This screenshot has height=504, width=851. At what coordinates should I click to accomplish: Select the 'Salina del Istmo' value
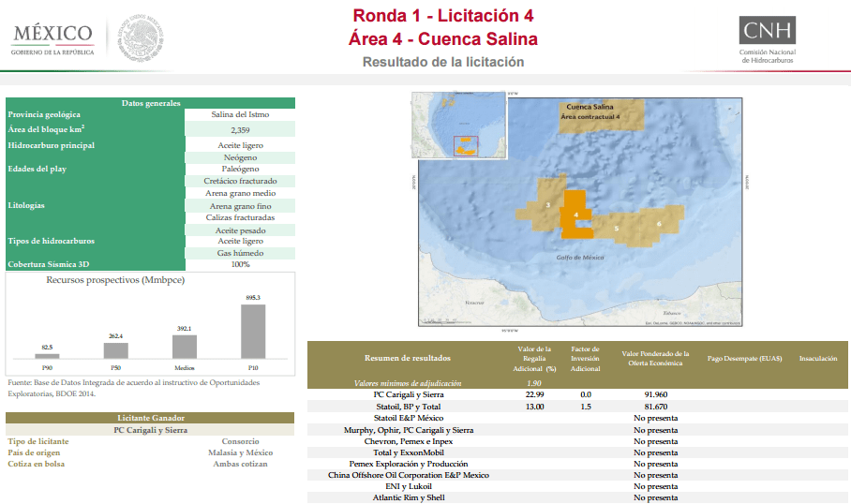point(240,114)
